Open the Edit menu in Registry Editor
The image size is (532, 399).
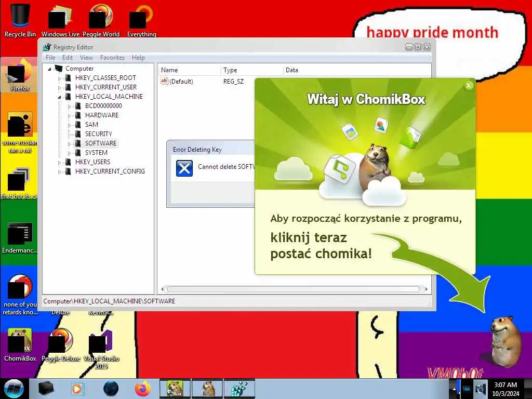(67, 58)
